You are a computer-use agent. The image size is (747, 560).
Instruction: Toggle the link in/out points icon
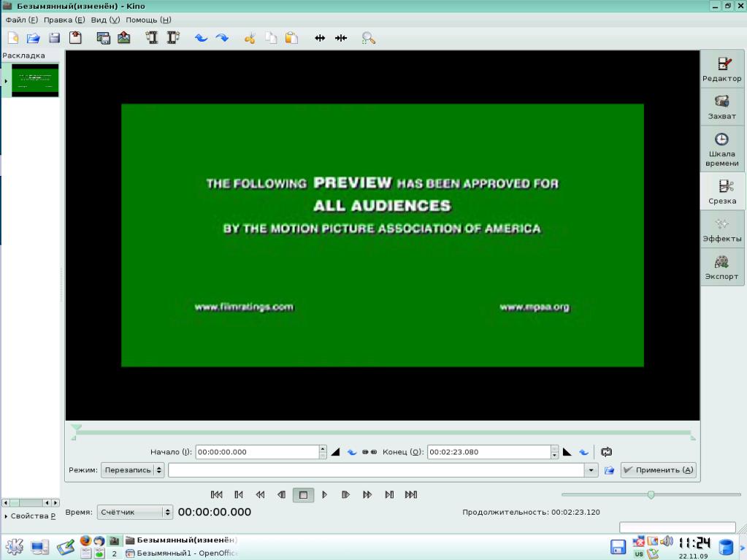(x=369, y=452)
